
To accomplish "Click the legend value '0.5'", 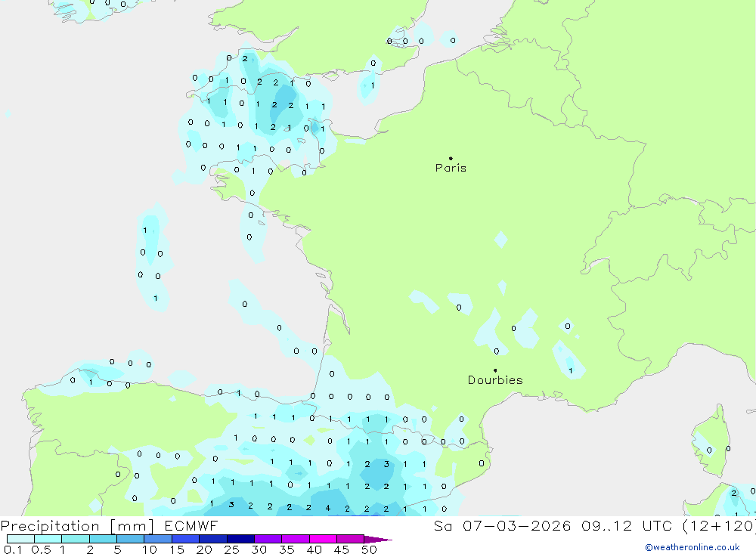I will pyautogui.click(x=42, y=549).
